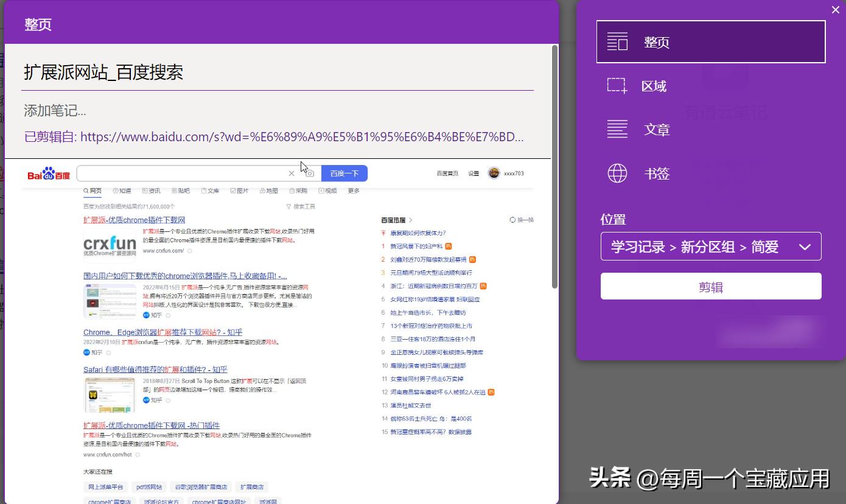
Task: Click the camera icon in Baidu search box
Action: pos(309,173)
